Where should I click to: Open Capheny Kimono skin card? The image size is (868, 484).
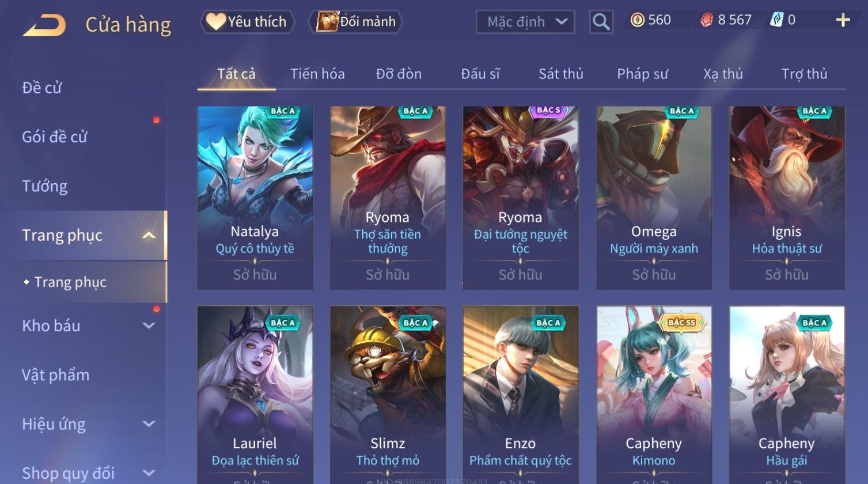[654, 395]
